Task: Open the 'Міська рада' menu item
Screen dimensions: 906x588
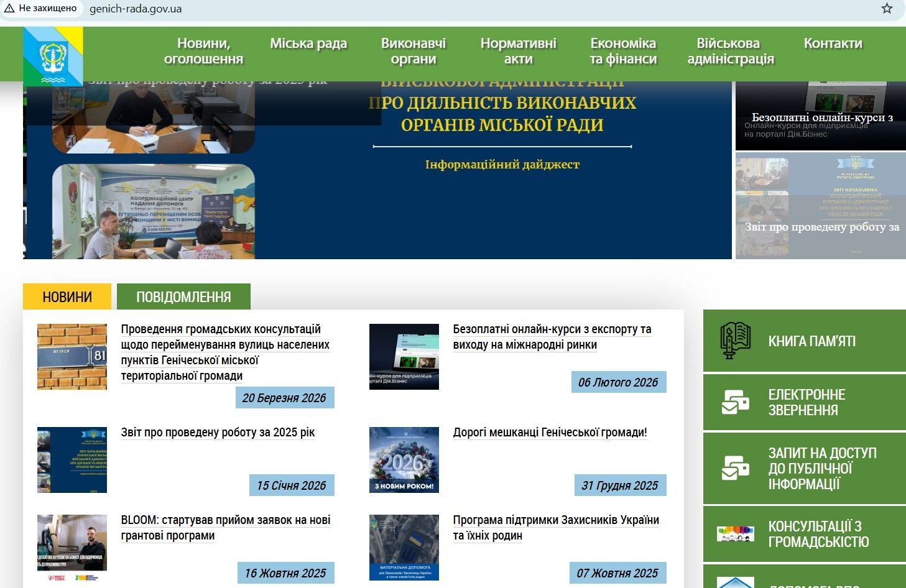Action: [308, 44]
